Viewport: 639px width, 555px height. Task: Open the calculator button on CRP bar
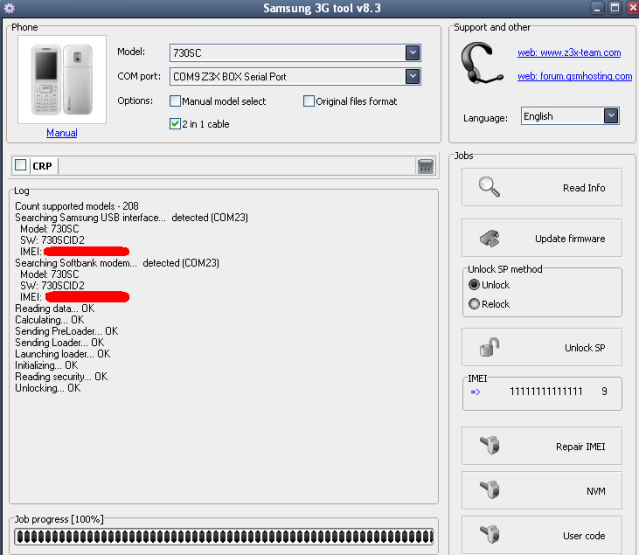[x=425, y=166]
